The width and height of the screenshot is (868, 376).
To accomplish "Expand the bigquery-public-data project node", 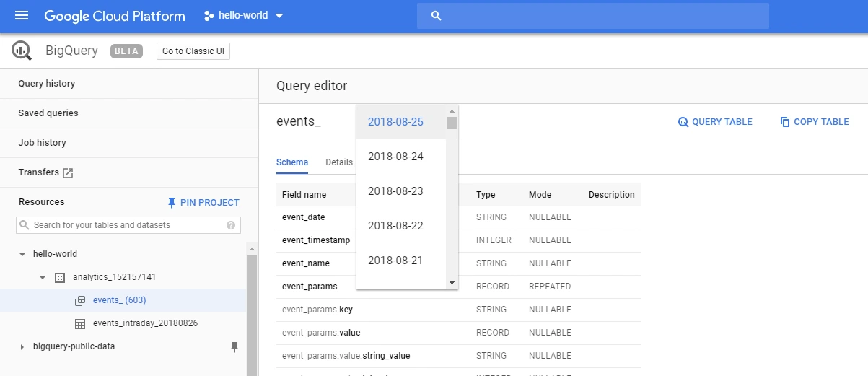I will [x=22, y=347].
